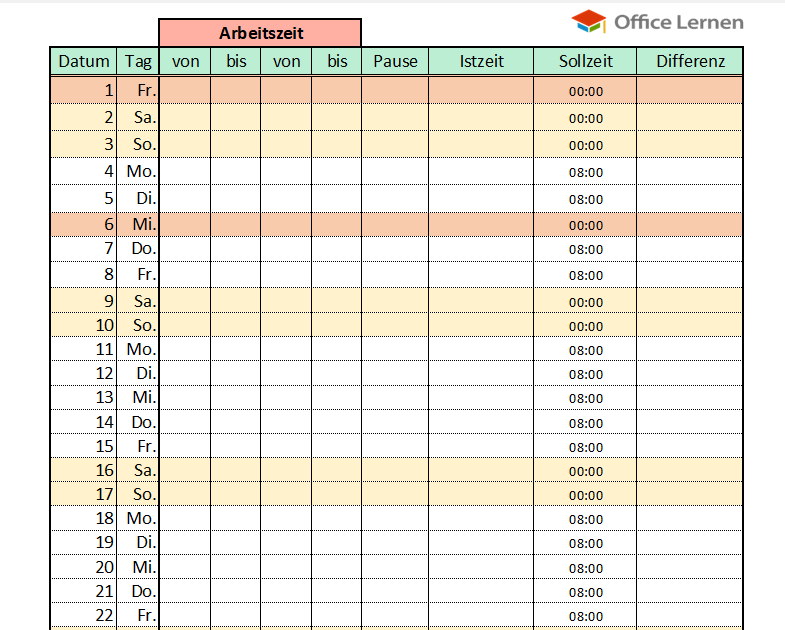Select Sollzeit 08:00 in row 4
Viewport: 785px width, 630px height.
click(x=585, y=172)
